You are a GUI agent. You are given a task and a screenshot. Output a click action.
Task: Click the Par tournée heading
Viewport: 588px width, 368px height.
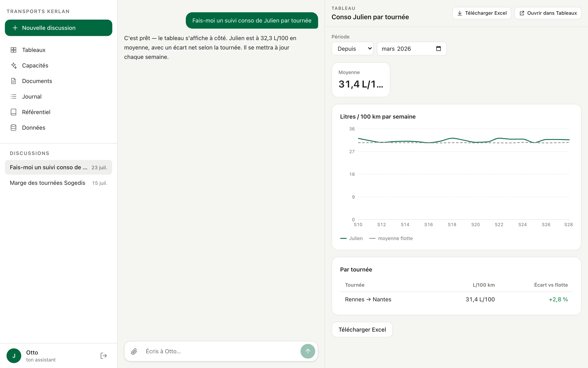pyautogui.click(x=356, y=269)
